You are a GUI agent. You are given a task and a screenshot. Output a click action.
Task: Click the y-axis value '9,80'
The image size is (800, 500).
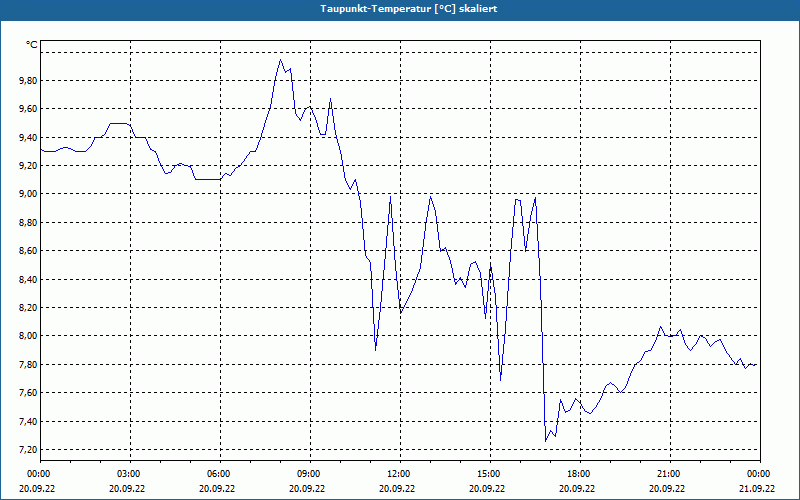[x=28, y=81]
